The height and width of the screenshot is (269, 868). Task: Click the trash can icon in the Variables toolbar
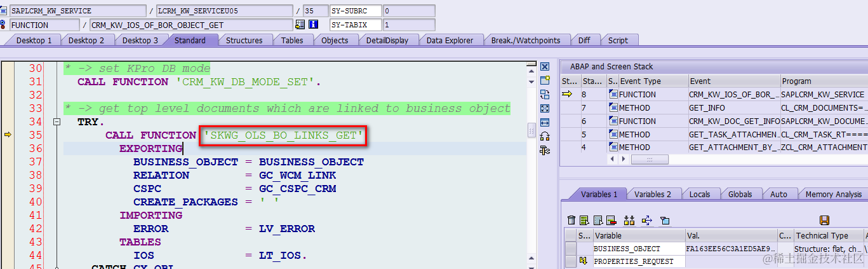tap(571, 221)
